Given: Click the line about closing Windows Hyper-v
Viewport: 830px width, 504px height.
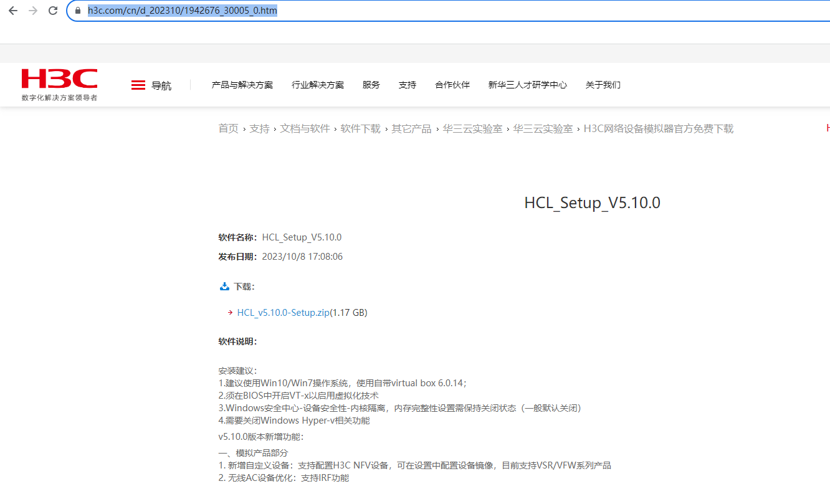Looking at the screenshot, I should [294, 421].
